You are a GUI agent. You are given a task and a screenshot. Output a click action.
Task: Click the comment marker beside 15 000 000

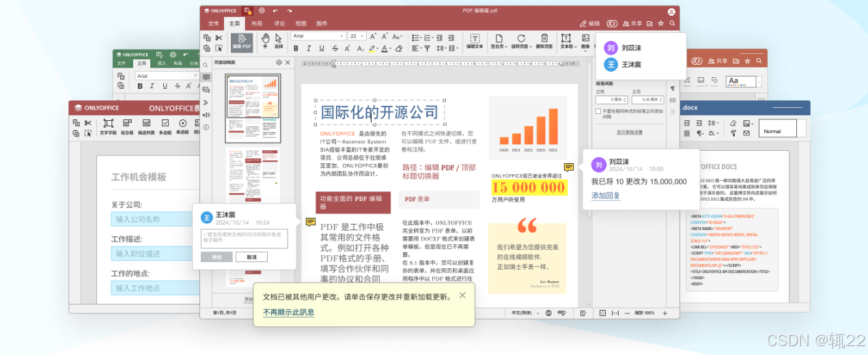point(568,167)
